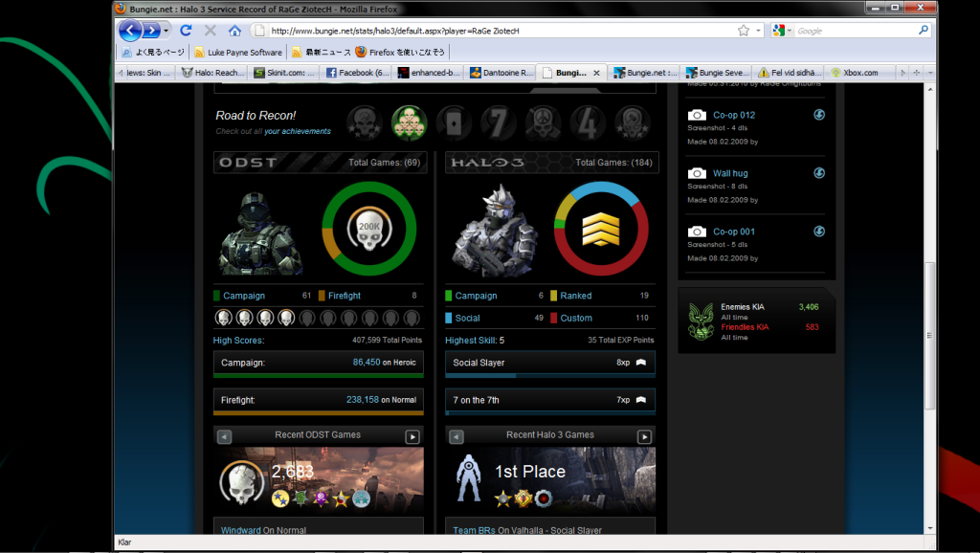
Task: Open the back/forward history dropdown arrow
Action: (x=167, y=31)
